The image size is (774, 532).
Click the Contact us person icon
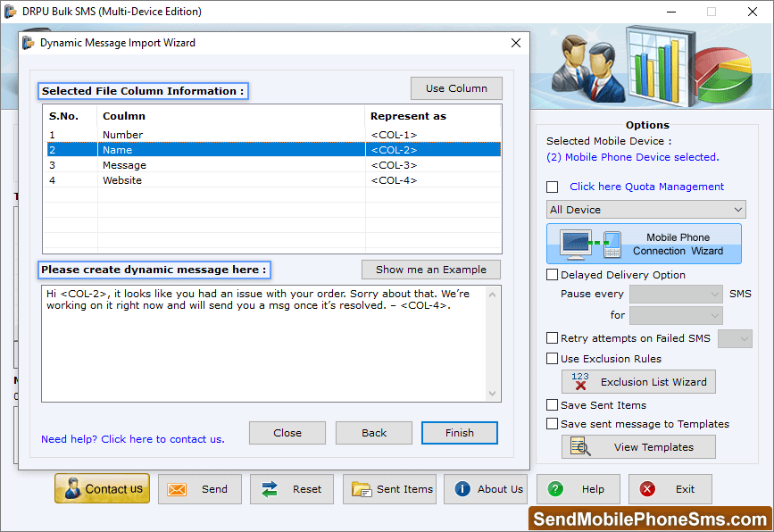click(72, 488)
